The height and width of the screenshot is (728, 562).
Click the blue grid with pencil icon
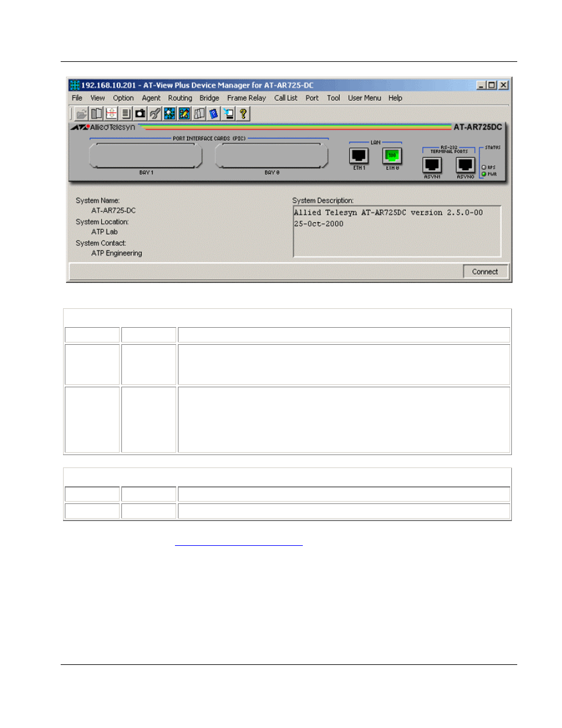[x=184, y=114]
